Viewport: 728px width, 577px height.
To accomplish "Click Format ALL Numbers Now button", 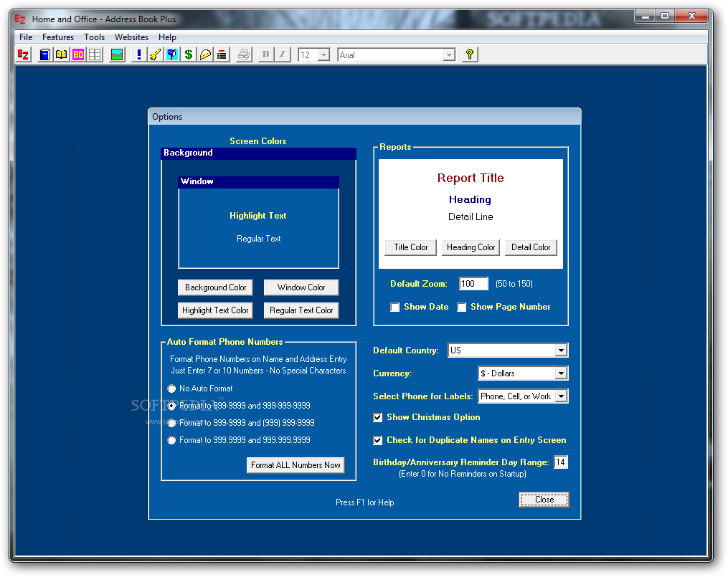I will [x=296, y=465].
